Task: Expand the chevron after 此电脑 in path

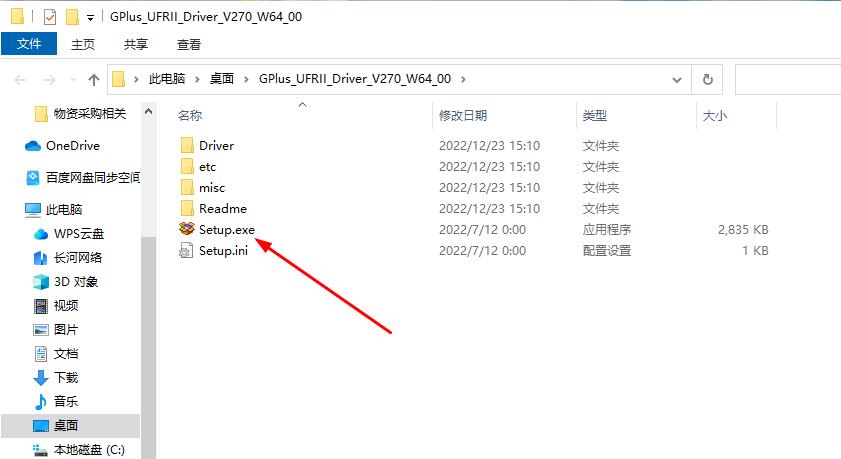Action: [x=197, y=79]
